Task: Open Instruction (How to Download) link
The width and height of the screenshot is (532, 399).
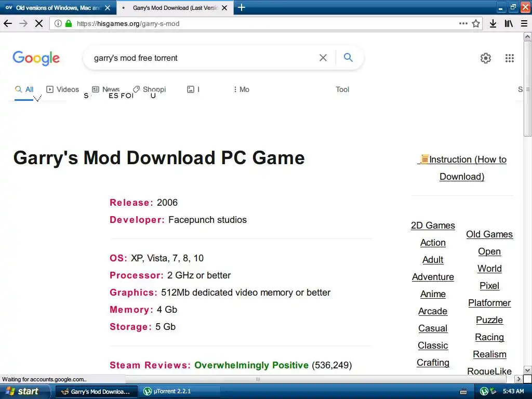Action: click(x=462, y=168)
